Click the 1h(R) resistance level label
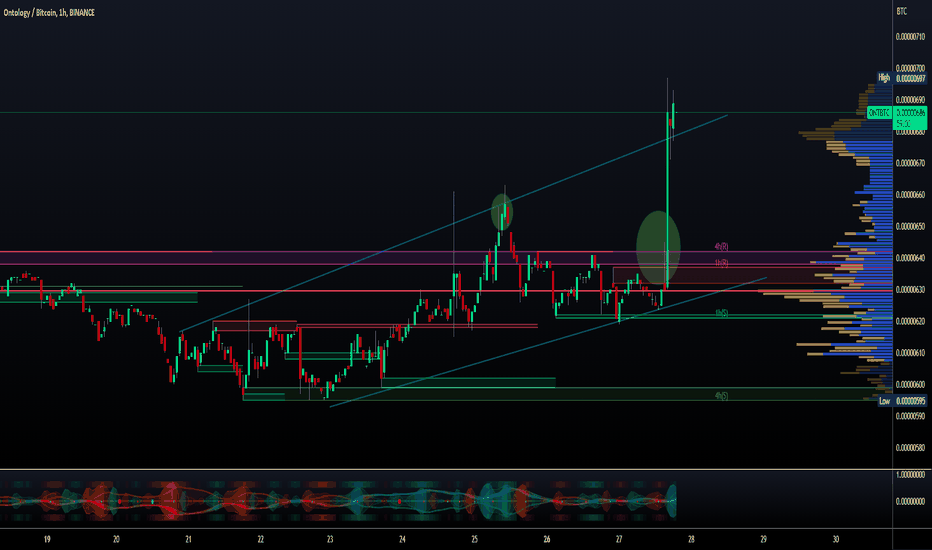932x550 pixels. [721, 263]
